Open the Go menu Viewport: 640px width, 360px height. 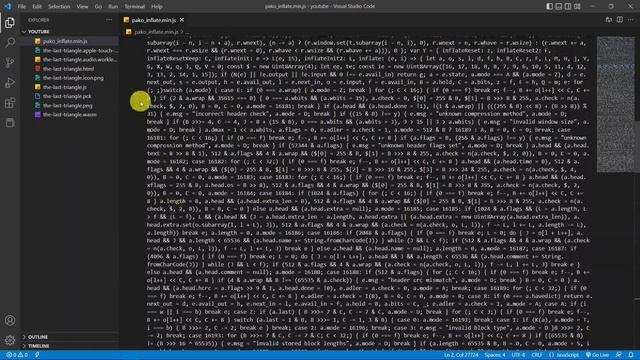pos(98,7)
